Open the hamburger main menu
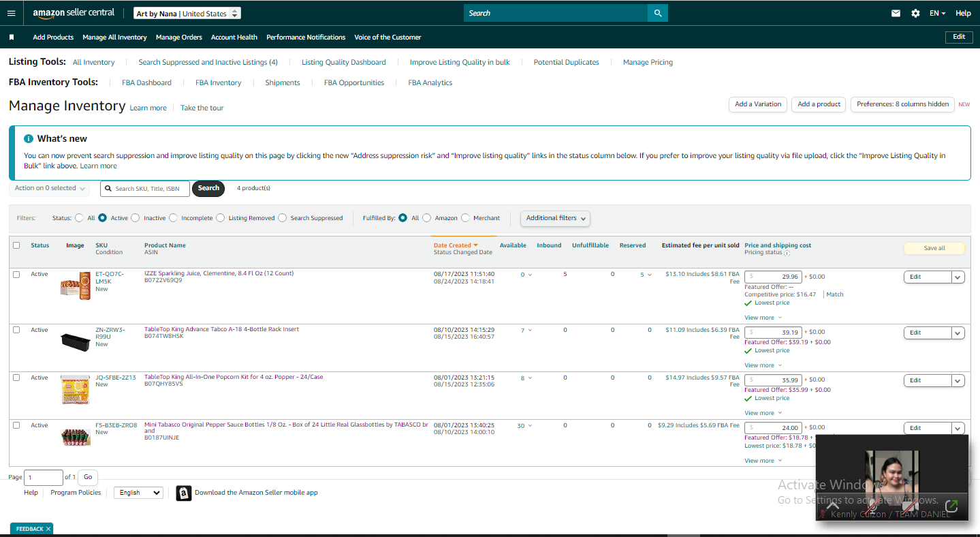Screen dimensions: 980x537 pos(11,13)
